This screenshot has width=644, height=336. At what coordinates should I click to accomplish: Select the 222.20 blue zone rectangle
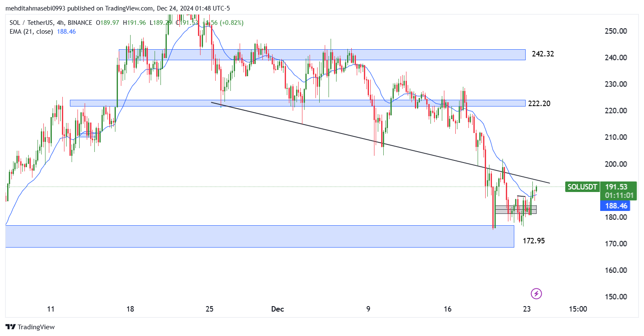point(297,103)
